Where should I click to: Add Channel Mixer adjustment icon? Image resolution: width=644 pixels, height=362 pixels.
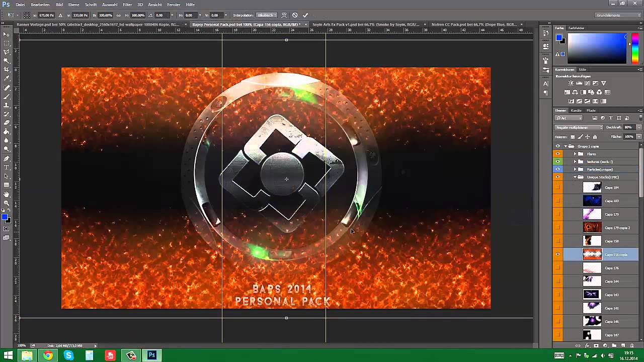599,92
